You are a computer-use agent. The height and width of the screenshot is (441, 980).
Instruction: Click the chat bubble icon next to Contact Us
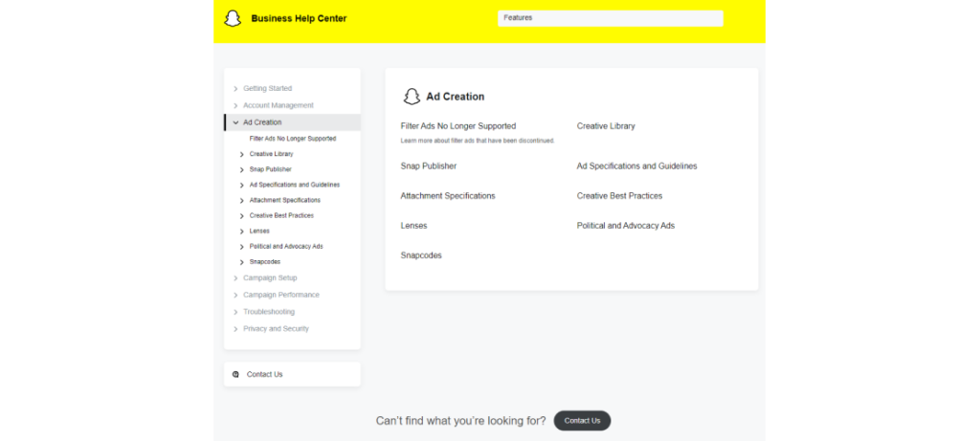pos(235,374)
